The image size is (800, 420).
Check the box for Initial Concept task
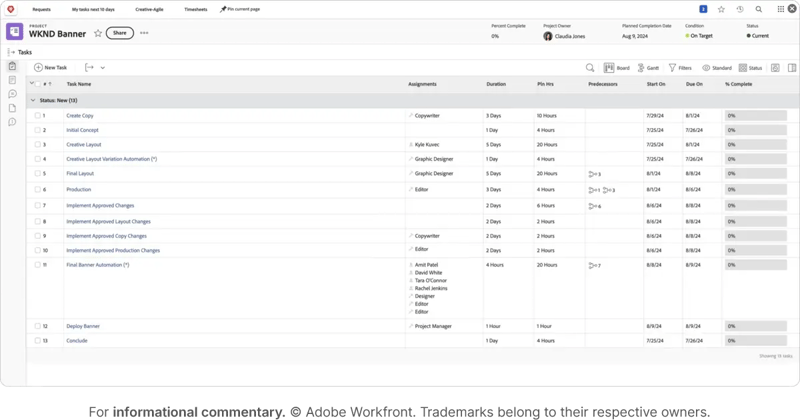pos(37,130)
